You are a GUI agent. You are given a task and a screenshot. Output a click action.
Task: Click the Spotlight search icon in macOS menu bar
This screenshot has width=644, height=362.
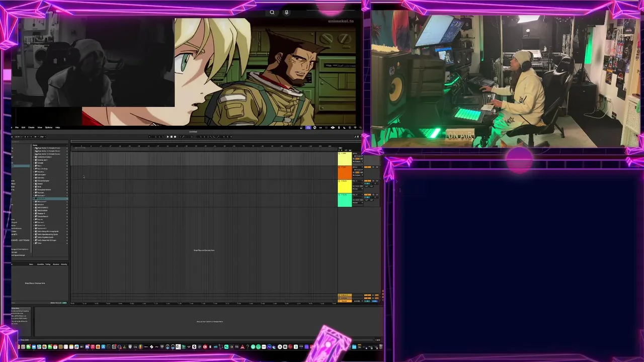pos(360,128)
